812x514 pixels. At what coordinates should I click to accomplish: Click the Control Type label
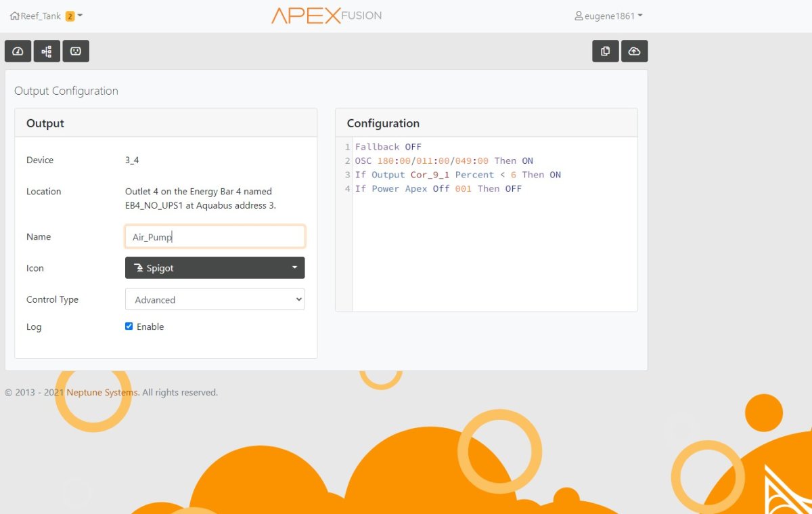click(52, 299)
